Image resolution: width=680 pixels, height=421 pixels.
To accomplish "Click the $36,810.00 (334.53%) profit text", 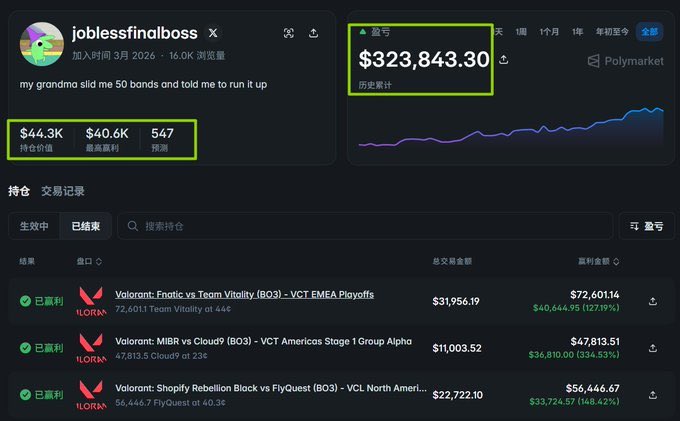I will coord(574,355).
